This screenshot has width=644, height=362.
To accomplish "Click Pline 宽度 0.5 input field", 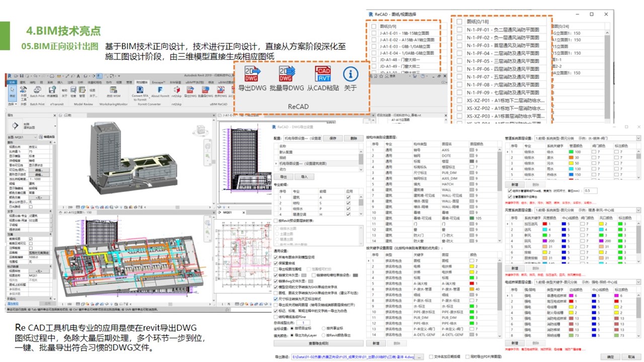I will pos(590,191).
